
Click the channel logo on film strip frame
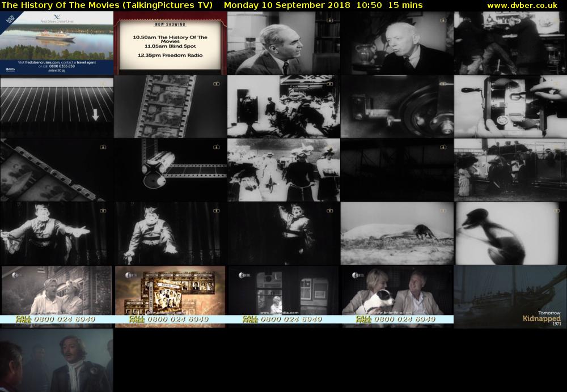tap(216, 84)
